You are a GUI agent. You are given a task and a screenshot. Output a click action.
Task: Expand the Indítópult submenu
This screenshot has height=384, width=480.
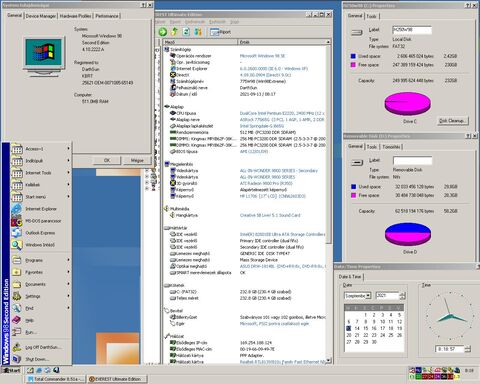40,161
